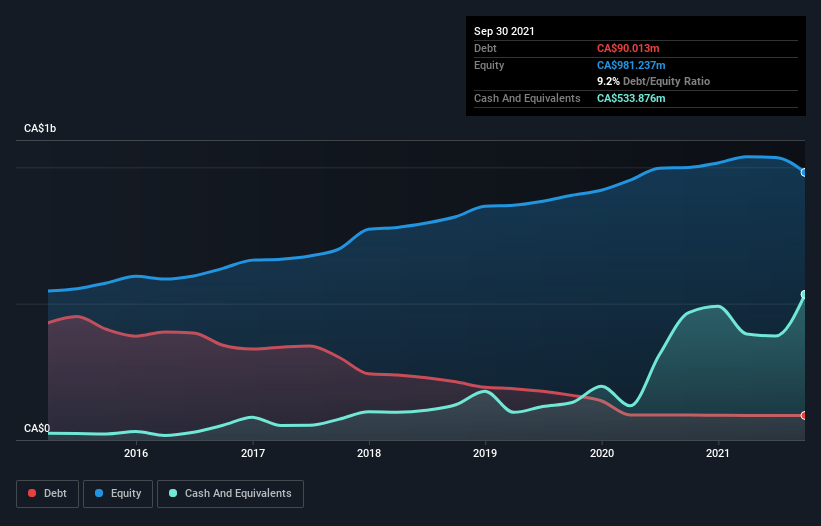Click the CA$1b y-axis label

pos(40,128)
